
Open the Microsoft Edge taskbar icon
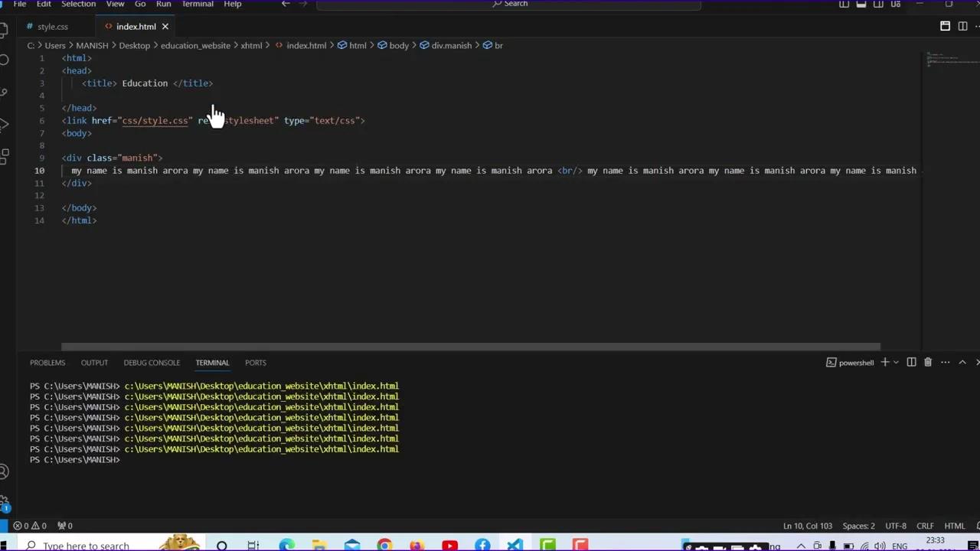coord(286,546)
